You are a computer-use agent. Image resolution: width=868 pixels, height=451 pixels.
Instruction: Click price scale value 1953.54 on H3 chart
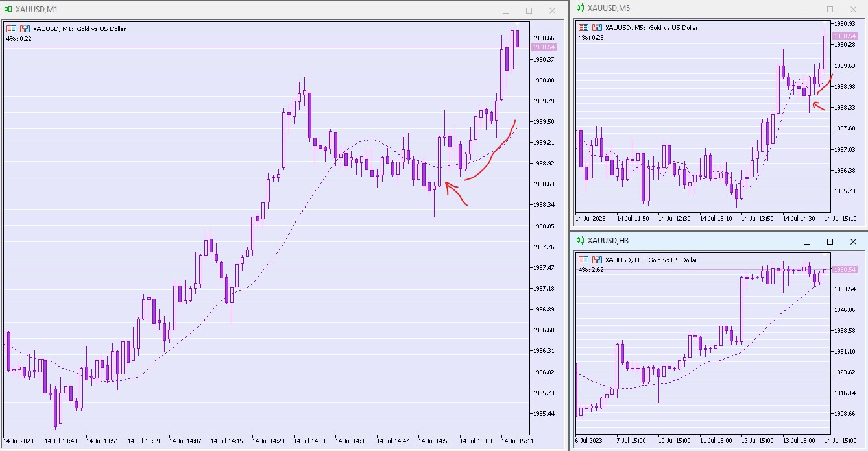click(845, 289)
